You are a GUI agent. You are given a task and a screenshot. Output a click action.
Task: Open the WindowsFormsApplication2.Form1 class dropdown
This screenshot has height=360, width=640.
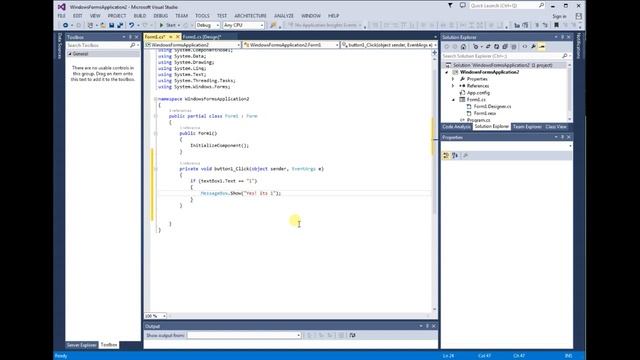pos(291,45)
